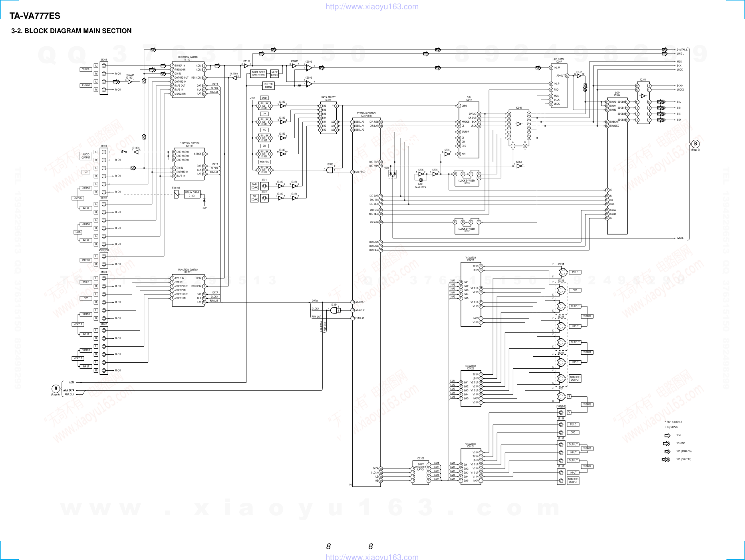The width and height of the screenshot is (745, 560).
Task: Click the SHIFT REGISTER/LATCH IC5203 block
Action: point(420,473)
